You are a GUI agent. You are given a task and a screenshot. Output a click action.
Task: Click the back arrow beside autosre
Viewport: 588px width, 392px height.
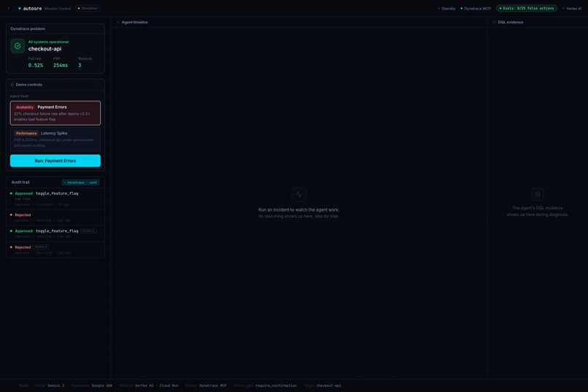pyautogui.click(x=9, y=8)
